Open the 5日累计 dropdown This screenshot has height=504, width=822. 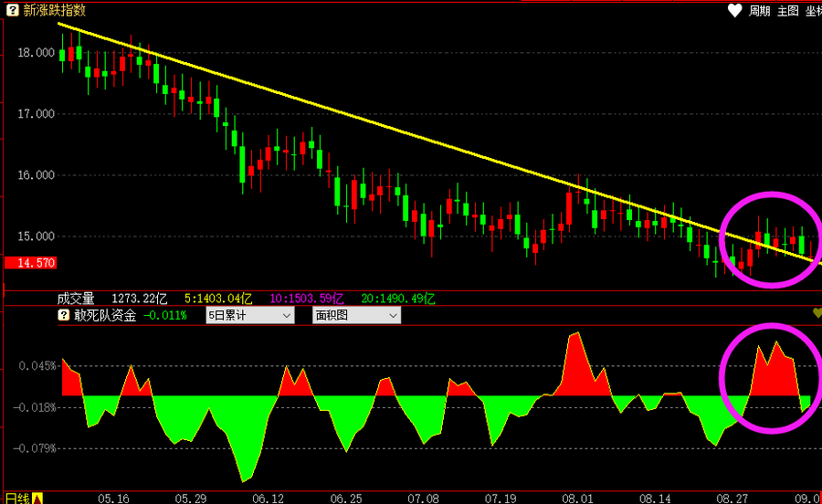point(249,315)
